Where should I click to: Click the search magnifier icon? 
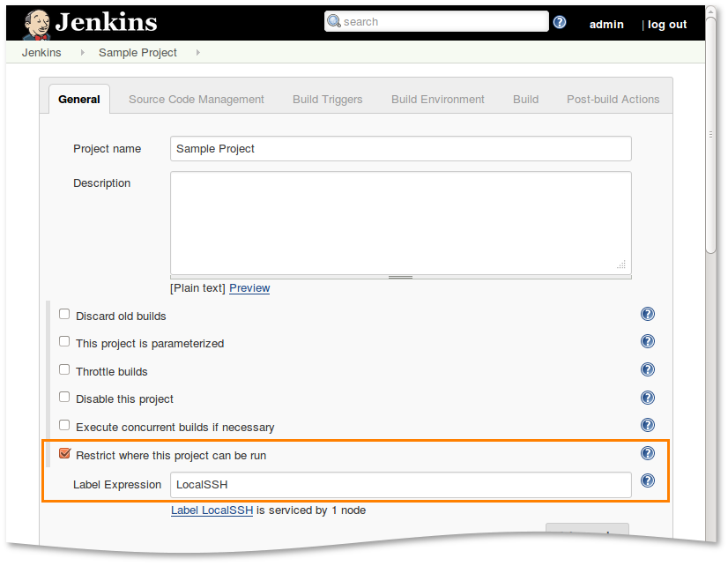pos(334,21)
